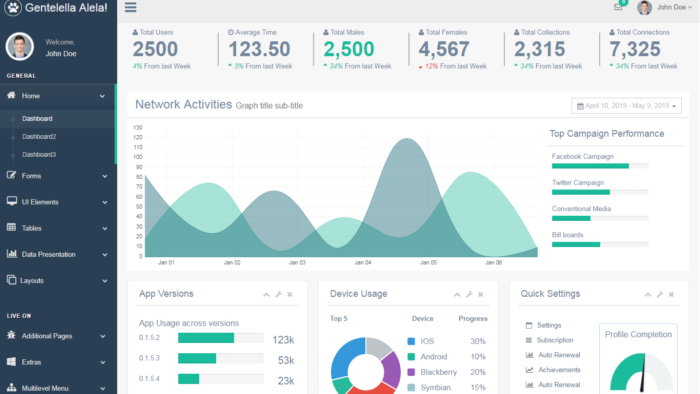Open the Dashboard2 submenu item

[x=39, y=137]
